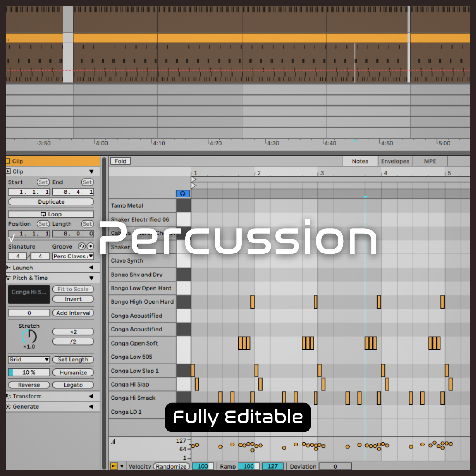The width and height of the screenshot is (476, 476).
Task: Click the yellow arrow icon beside Velocity
Action: click(114, 466)
